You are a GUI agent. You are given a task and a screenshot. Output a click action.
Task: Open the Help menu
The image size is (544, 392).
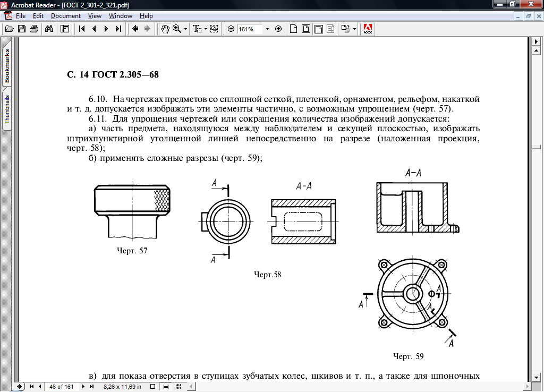click(x=146, y=16)
